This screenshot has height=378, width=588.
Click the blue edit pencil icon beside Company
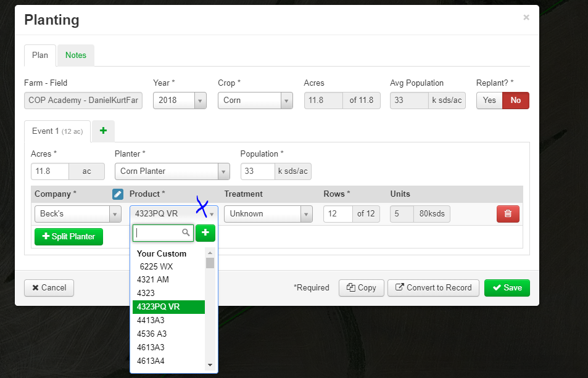(x=118, y=194)
